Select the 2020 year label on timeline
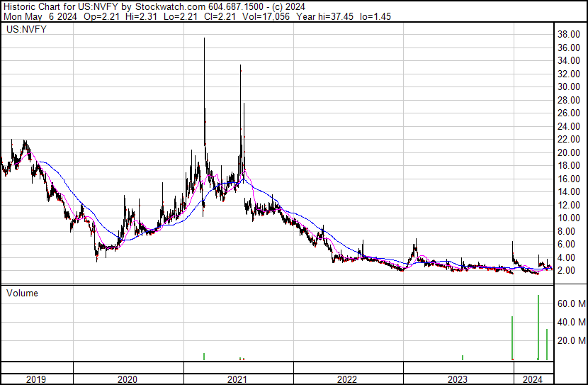Screen dimensions: 588x385 point(128,379)
